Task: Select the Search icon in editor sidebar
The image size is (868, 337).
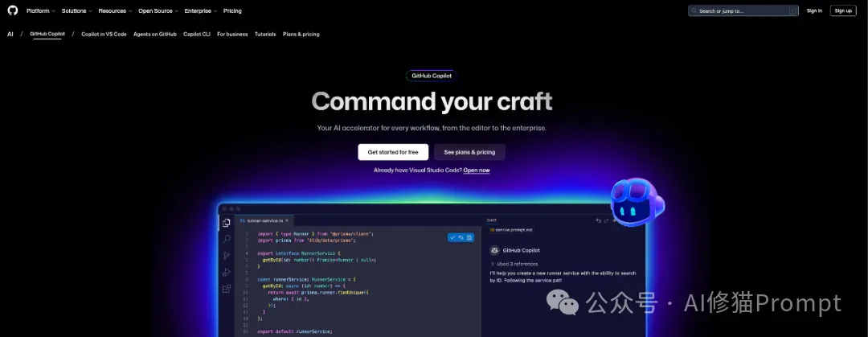Action: (x=227, y=239)
